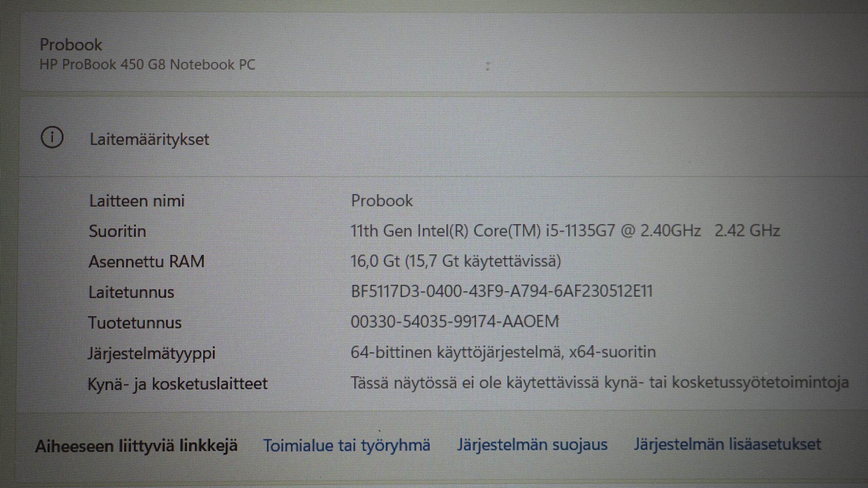Click the Aiheeseen liittyviä linkkejä label
The height and width of the screenshot is (488, 868).
tap(136, 446)
